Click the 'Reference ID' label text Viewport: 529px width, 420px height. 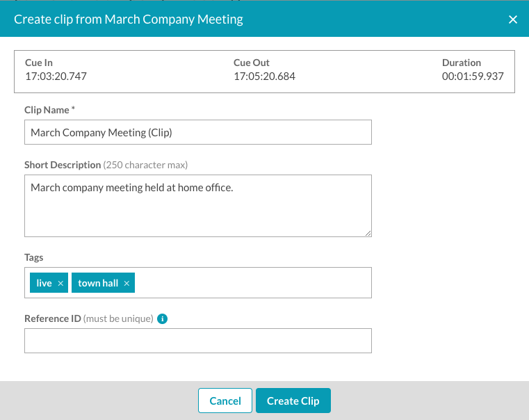53,318
